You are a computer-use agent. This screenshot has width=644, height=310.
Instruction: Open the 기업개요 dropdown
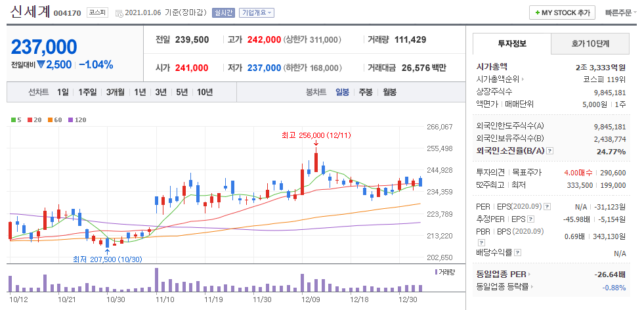(x=256, y=12)
